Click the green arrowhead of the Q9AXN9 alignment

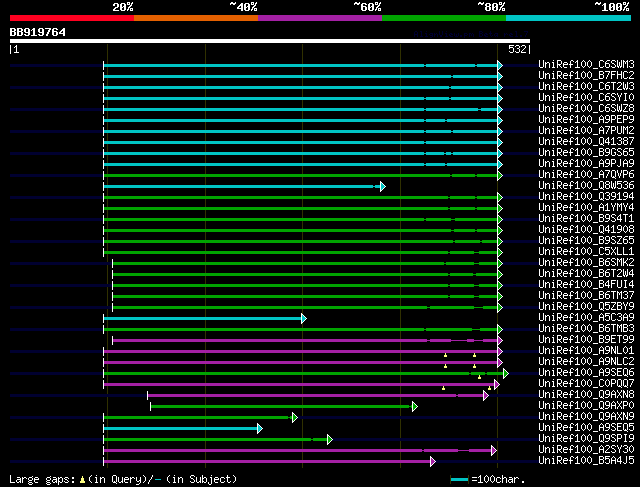(x=295, y=418)
